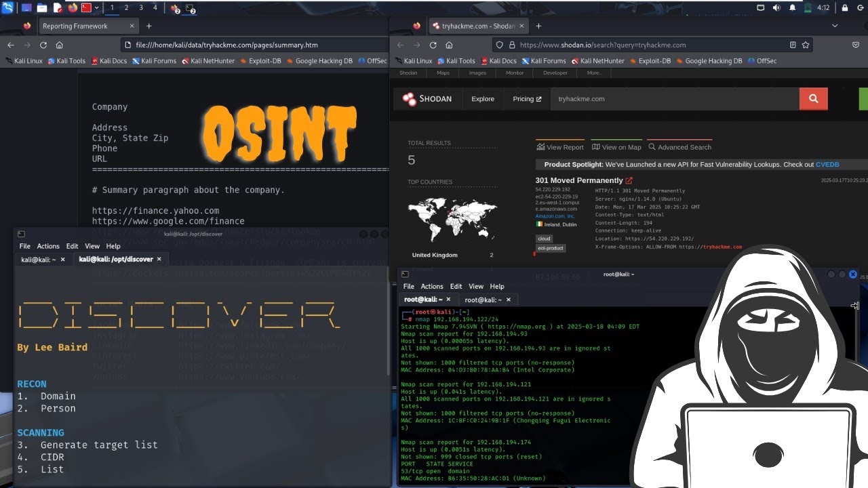Screen dimensions: 868x488
Task: Open the Monitor item in the Shodan top bar
Action: (515, 73)
